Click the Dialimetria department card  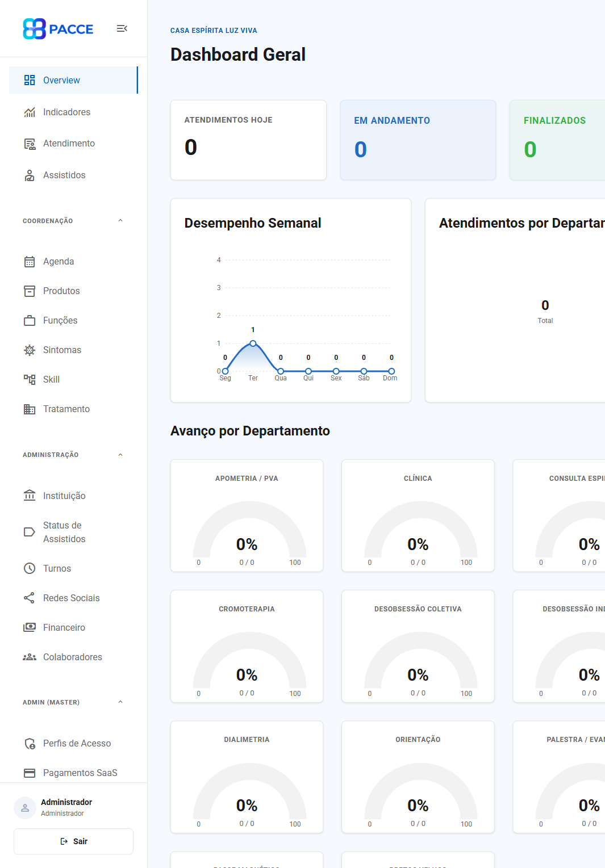click(247, 777)
